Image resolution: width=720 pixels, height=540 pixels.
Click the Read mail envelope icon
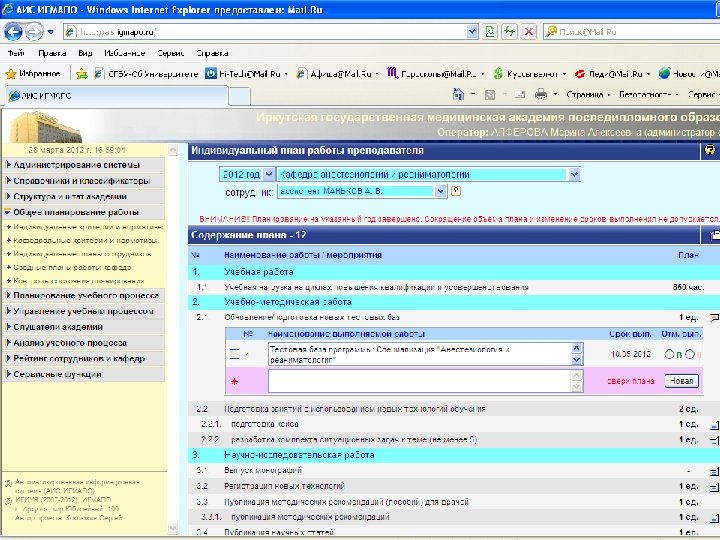click(520, 95)
